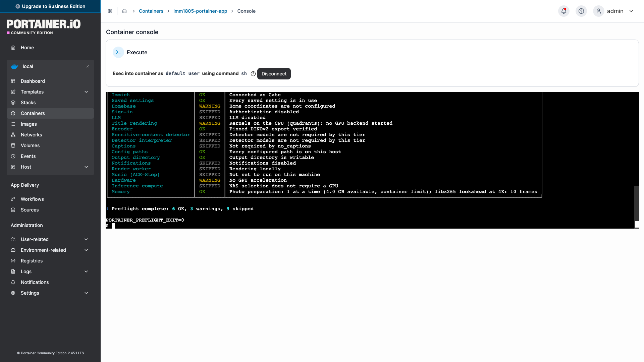This screenshot has height=362, width=644.
Task: Open Home in the sidebar
Action: click(x=50, y=48)
